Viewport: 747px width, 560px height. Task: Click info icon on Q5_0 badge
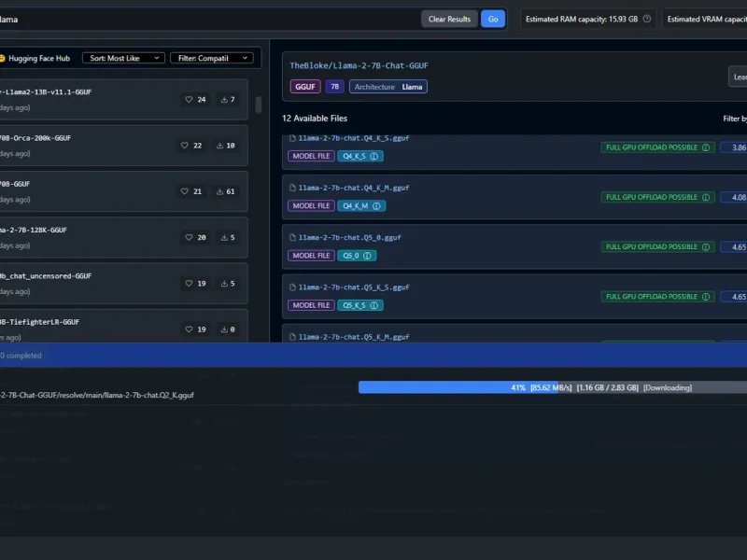(367, 256)
